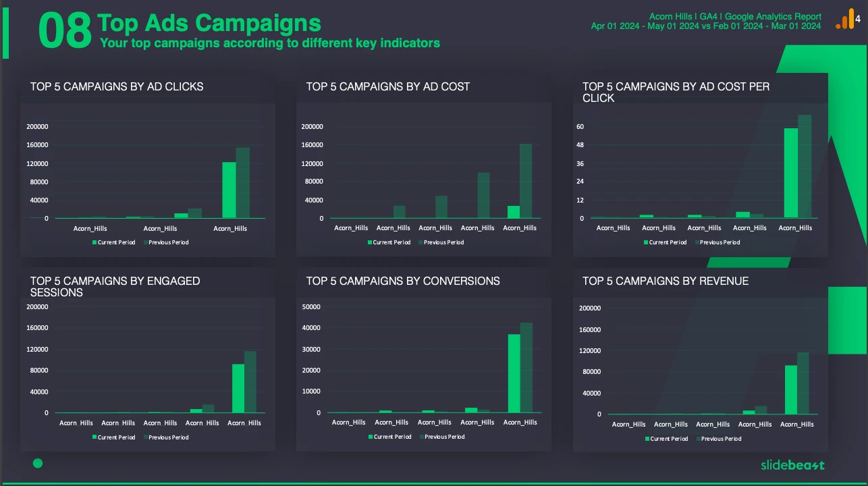Select the 200000 axis value in Ad Clicks chart
The height and width of the screenshot is (486, 868).
(37, 127)
